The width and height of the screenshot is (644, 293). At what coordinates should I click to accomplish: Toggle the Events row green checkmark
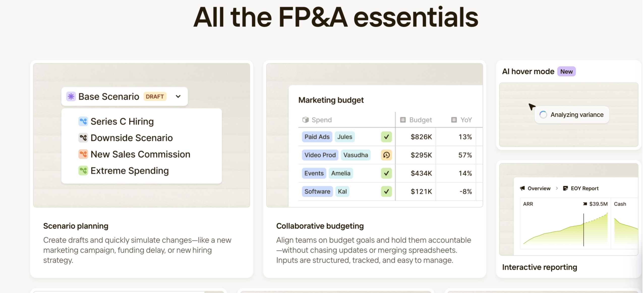[386, 173]
